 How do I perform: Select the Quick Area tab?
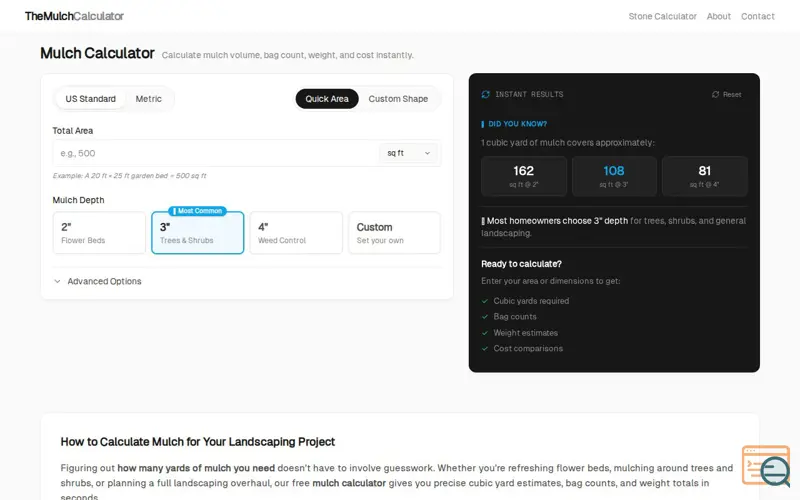[327, 99]
